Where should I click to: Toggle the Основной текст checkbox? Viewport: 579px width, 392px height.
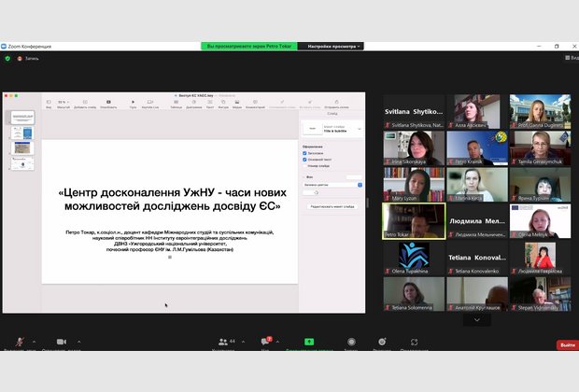tap(304, 160)
